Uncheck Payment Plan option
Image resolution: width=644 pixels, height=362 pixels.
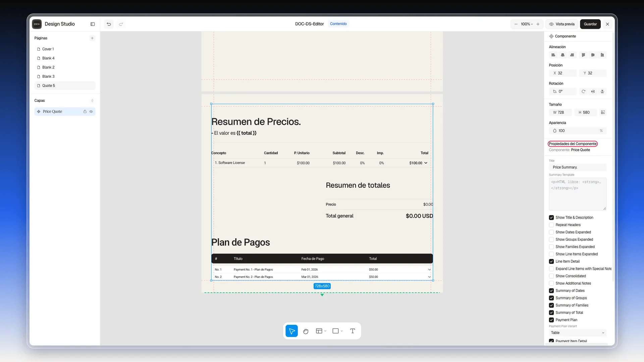tap(551, 320)
